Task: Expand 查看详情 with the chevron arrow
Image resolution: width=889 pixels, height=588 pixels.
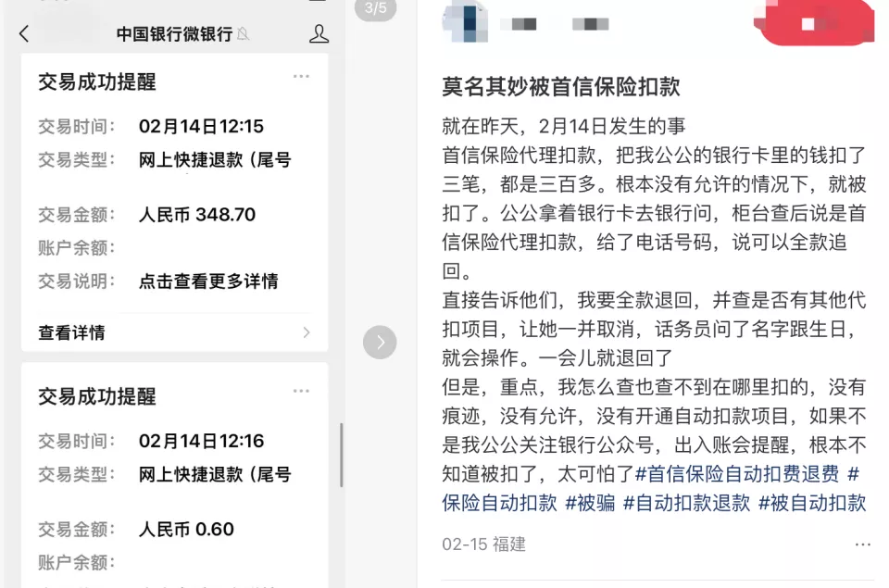Action: pos(307,332)
